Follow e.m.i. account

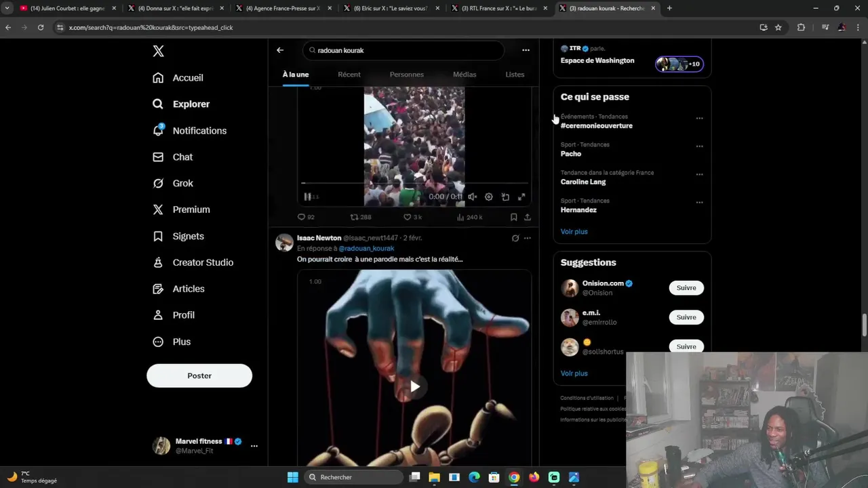[686, 317]
